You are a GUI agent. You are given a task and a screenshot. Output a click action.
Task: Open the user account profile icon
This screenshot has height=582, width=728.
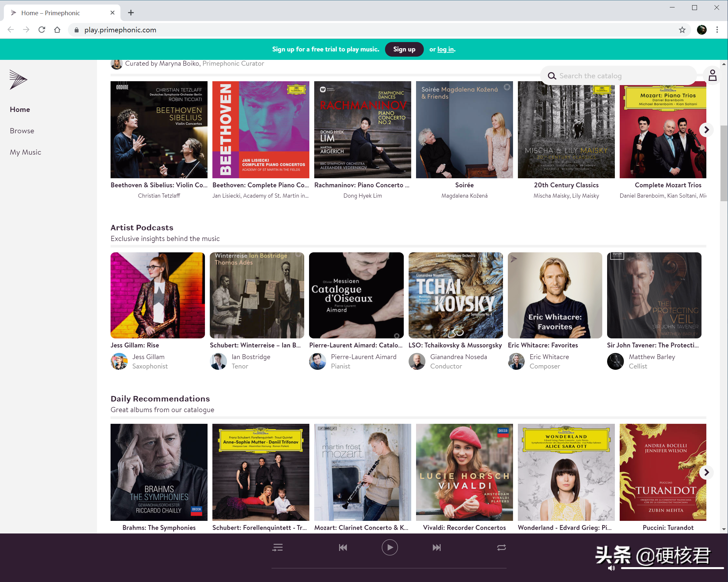pyautogui.click(x=712, y=75)
